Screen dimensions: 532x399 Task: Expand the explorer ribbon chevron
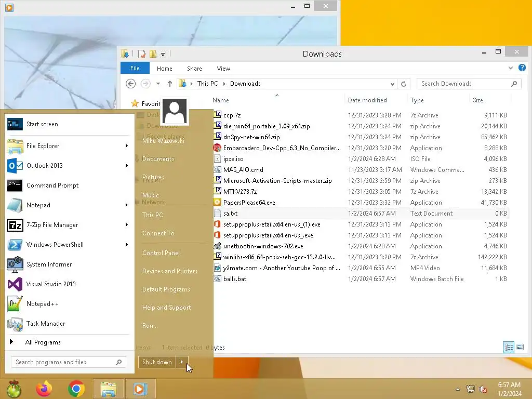[x=511, y=68]
